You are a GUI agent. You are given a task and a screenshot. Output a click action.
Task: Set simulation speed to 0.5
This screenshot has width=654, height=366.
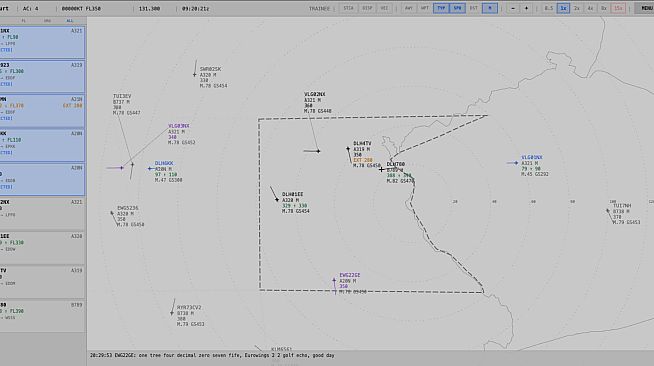pos(549,8)
